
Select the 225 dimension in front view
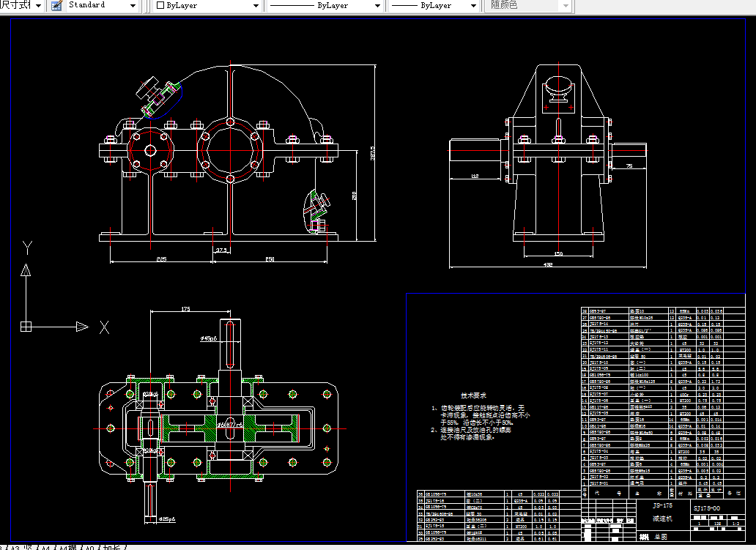(x=161, y=259)
